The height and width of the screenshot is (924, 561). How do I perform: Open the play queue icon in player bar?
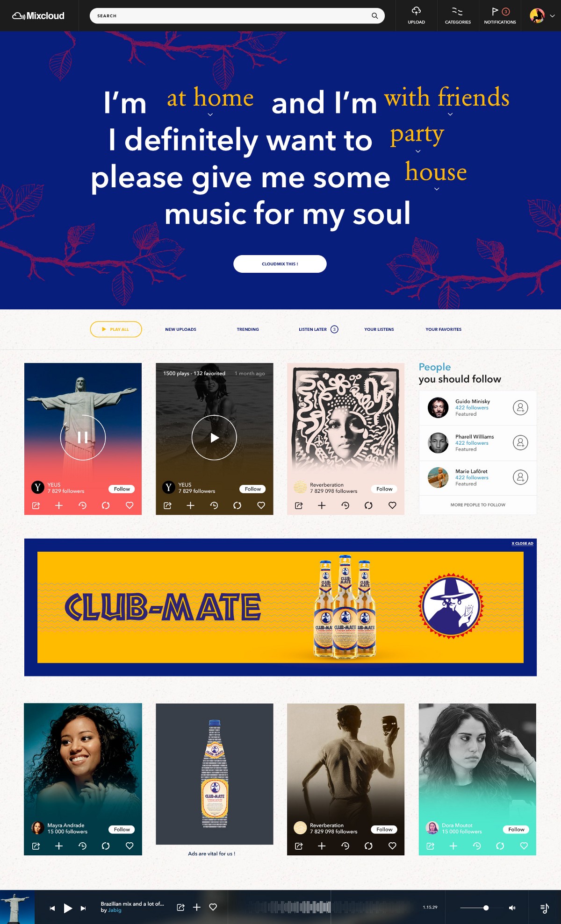coord(545,908)
